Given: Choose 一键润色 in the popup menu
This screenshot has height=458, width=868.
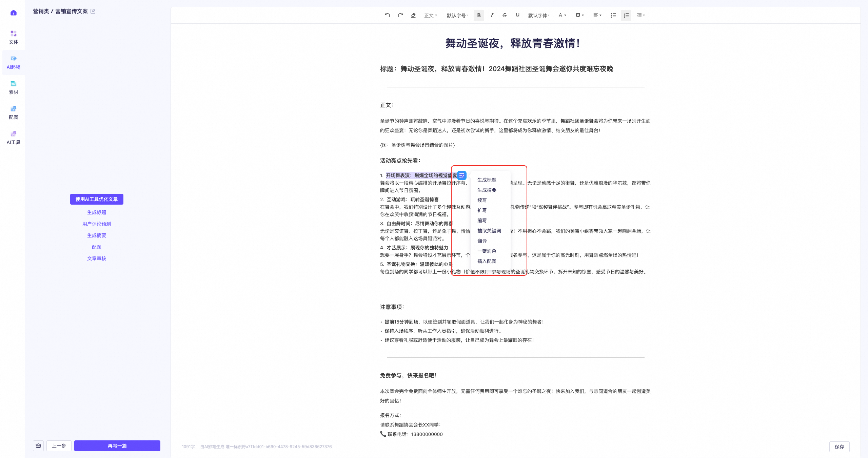Looking at the screenshot, I should [487, 251].
